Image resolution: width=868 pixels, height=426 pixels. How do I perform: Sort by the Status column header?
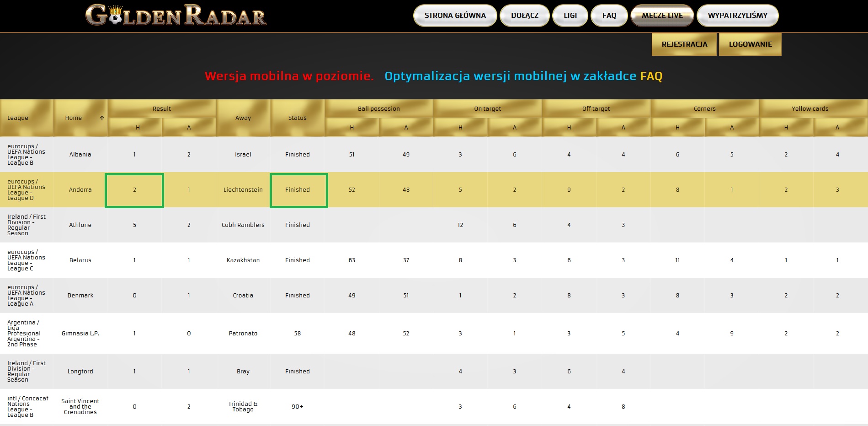click(298, 118)
